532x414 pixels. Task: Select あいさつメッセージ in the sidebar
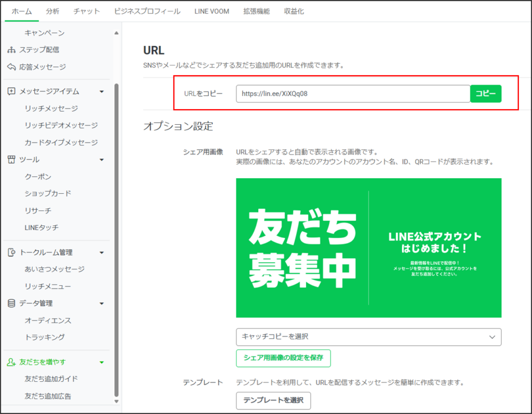55,269
